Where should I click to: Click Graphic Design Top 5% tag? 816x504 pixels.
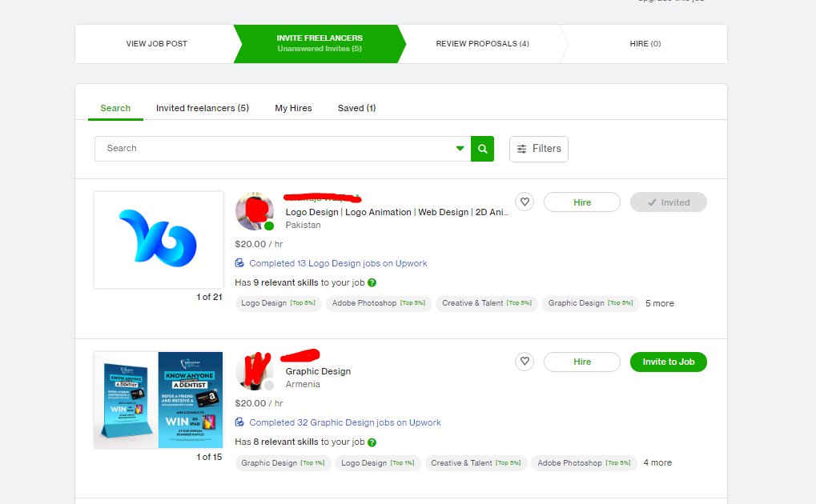590,303
